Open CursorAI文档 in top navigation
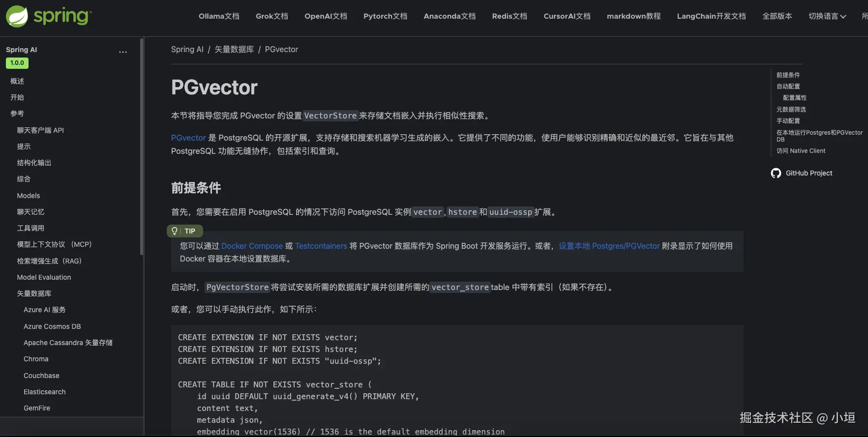Image resolution: width=868 pixels, height=437 pixels. (x=567, y=16)
